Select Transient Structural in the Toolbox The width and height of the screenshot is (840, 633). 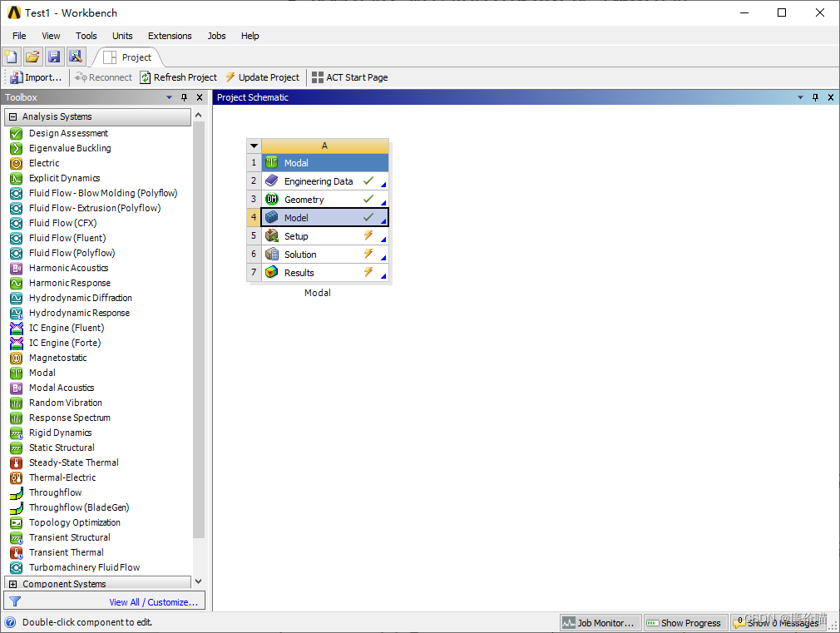point(70,537)
